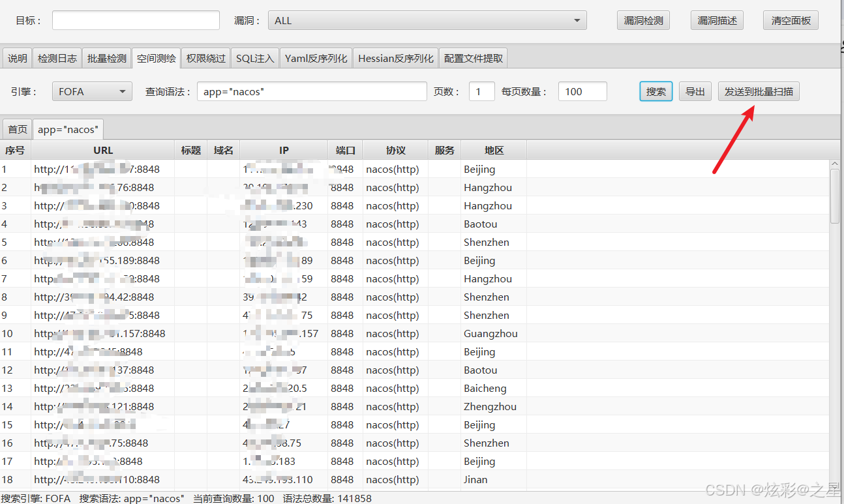
Task: Select the app="nacos" result tab
Action: point(68,129)
